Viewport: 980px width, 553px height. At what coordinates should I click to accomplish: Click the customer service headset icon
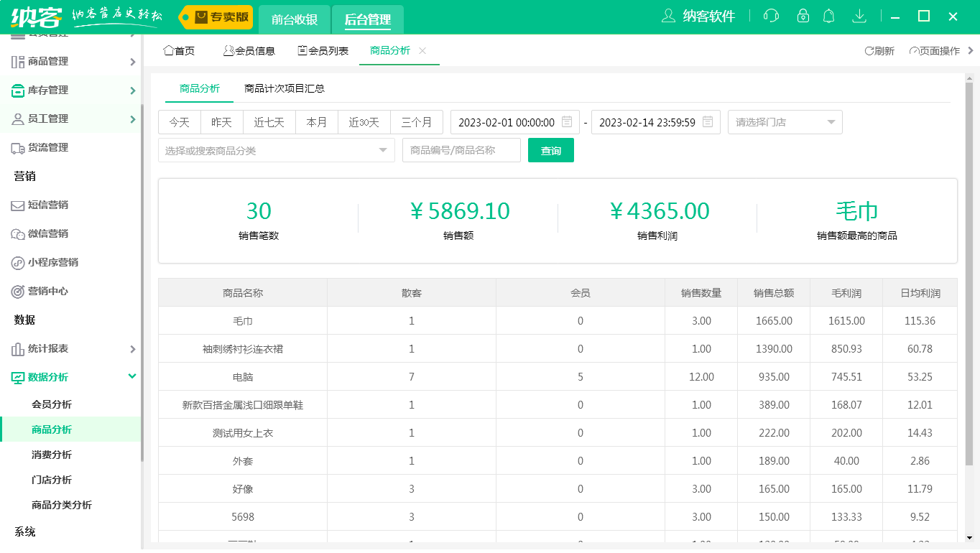pos(771,15)
